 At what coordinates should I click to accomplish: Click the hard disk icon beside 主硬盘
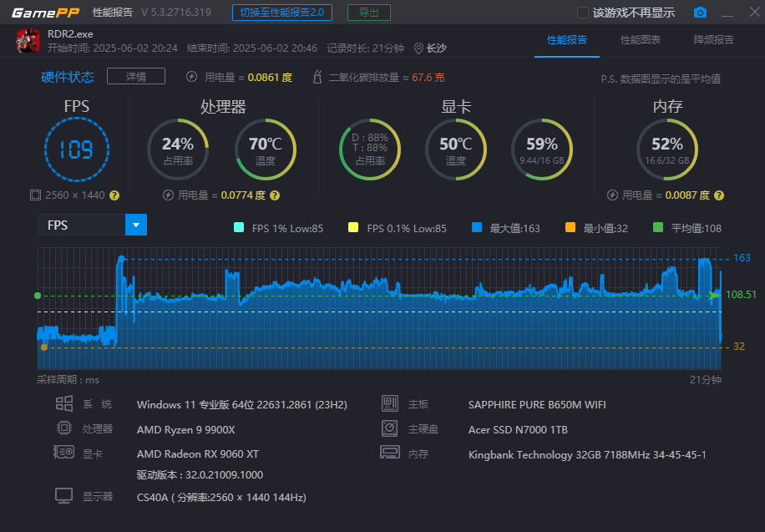click(390, 428)
